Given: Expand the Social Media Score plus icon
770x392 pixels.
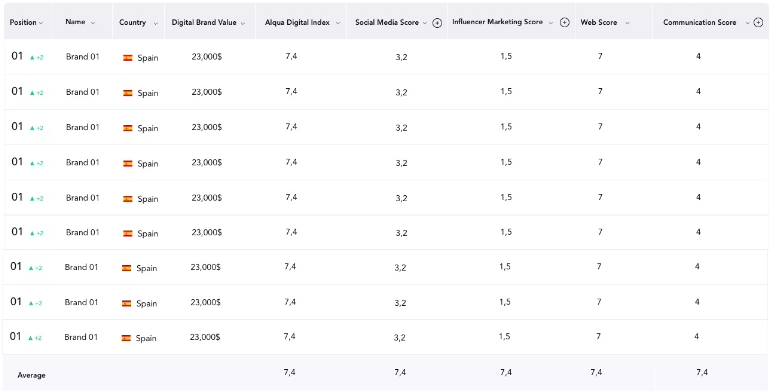Looking at the screenshot, I should coord(437,23).
